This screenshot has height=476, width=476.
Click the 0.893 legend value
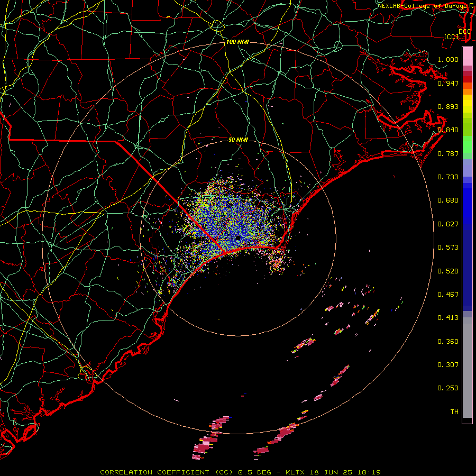[448, 106]
